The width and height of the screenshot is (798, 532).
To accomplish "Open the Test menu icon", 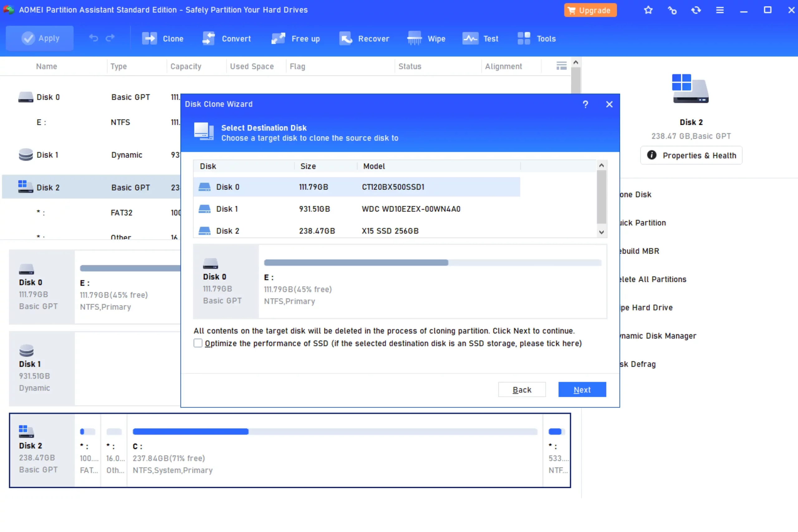I will pyautogui.click(x=470, y=38).
